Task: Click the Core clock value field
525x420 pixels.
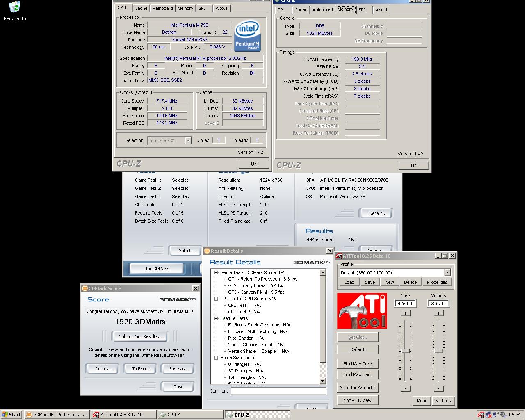Action: coord(405,304)
